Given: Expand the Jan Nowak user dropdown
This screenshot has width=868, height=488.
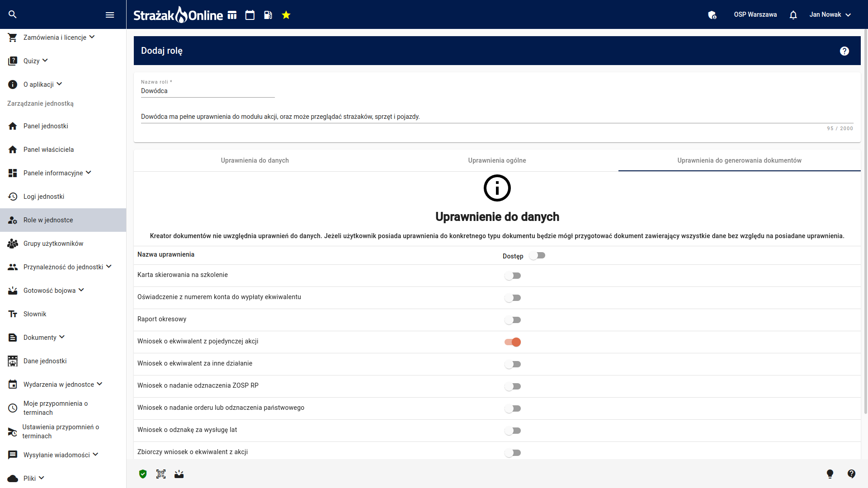Looking at the screenshot, I should [x=830, y=14].
